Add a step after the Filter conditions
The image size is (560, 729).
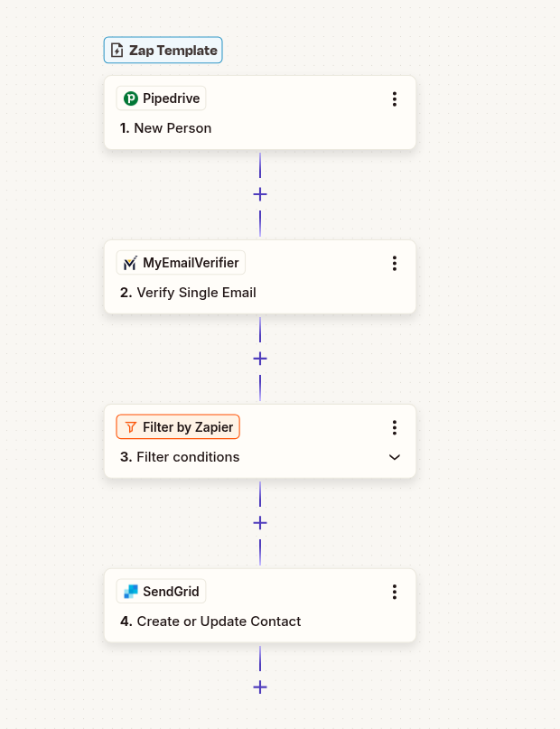click(x=260, y=522)
